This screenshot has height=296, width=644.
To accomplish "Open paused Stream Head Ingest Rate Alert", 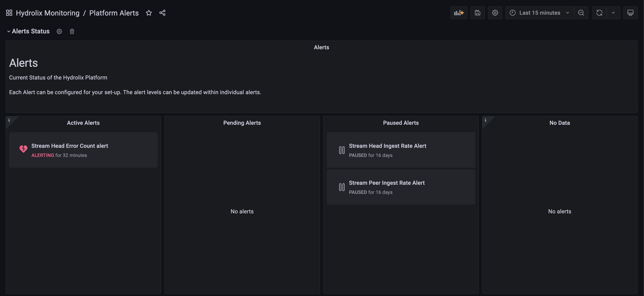I will tap(387, 146).
